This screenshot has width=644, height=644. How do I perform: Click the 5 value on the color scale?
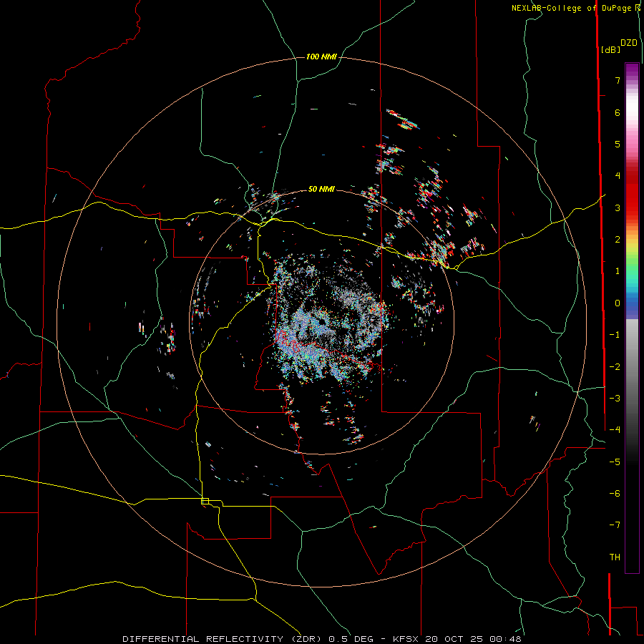[618, 144]
